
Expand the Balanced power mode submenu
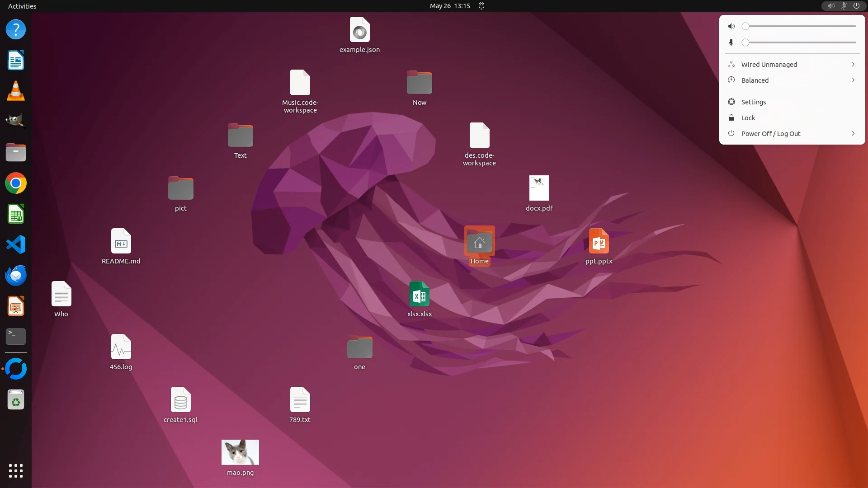point(792,80)
